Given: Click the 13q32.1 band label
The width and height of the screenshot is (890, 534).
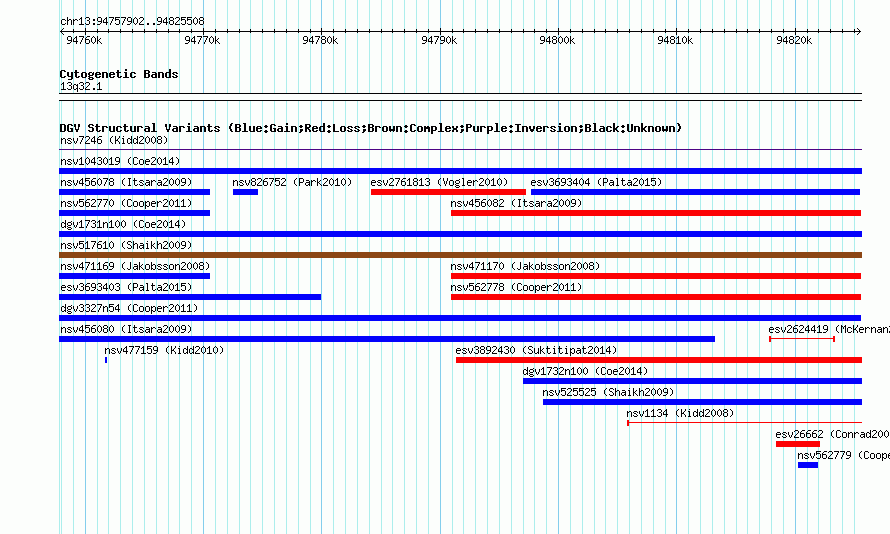Looking at the screenshot, I should [x=81, y=86].
